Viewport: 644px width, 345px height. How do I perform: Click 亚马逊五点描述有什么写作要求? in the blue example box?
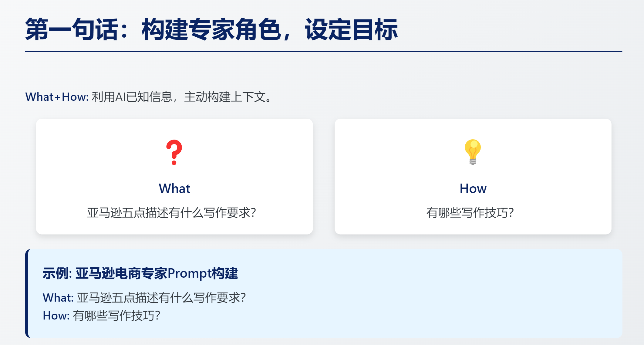pyautogui.click(x=161, y=298)
